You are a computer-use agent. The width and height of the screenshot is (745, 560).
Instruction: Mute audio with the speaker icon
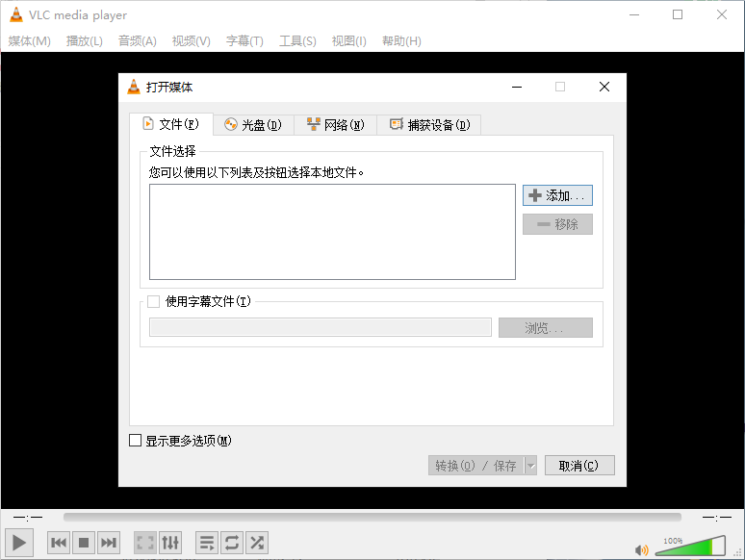pos(641,550)
